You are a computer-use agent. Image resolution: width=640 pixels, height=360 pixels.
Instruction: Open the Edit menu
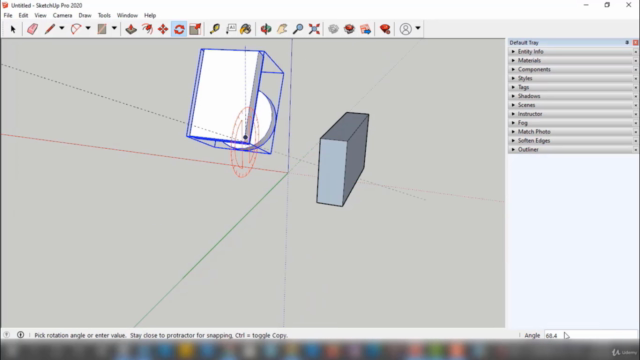coord(23,16)
